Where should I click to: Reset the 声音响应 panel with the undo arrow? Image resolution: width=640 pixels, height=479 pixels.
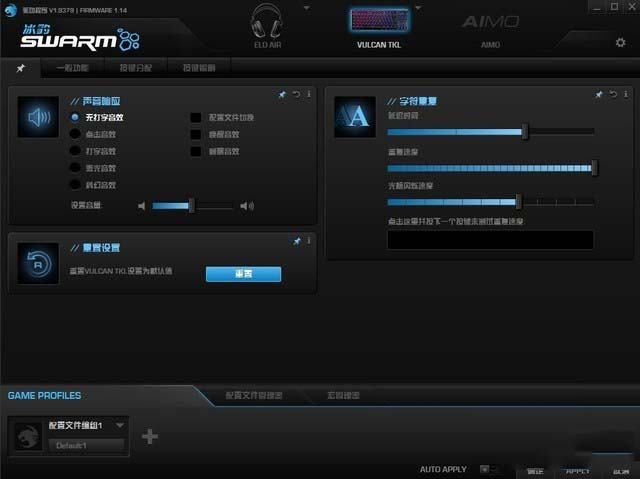[296, 95]
